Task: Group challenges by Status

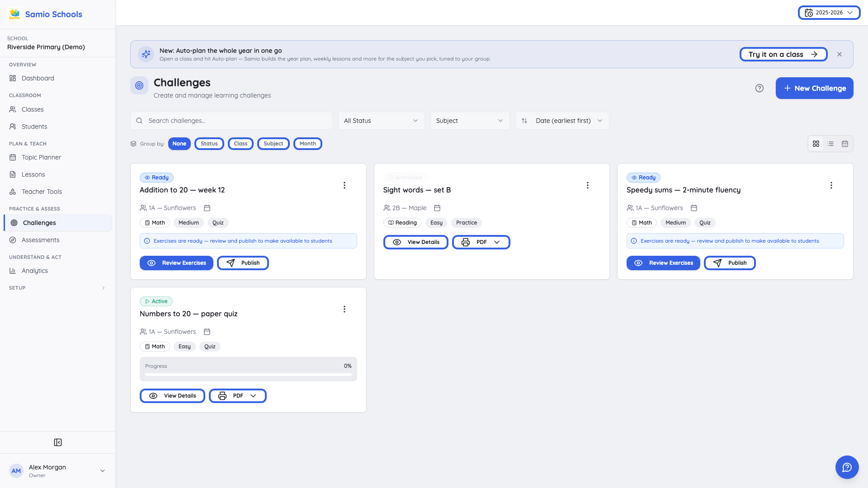Action: (x=209, y=144)
